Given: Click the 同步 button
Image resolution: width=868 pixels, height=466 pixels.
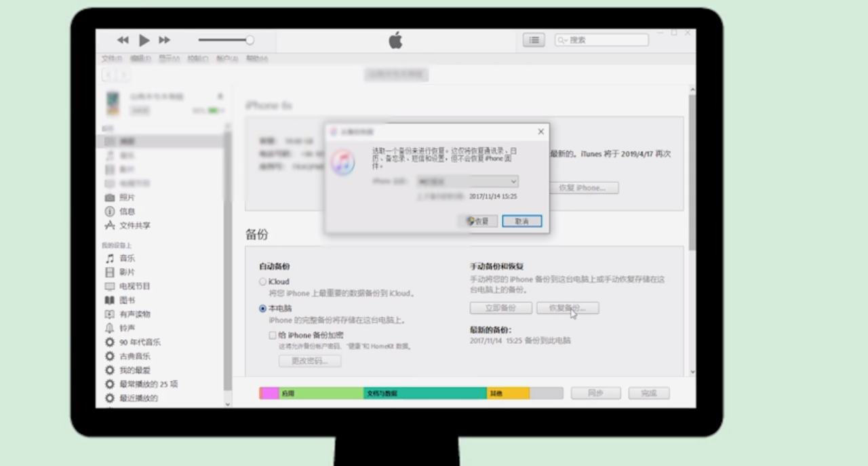Looking at the screenshot, I should click(595, 393).
